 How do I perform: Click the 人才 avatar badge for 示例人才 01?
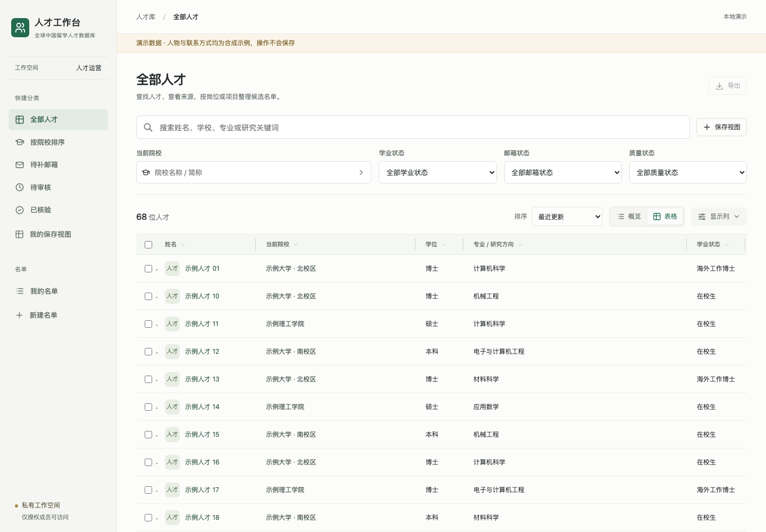172,269
